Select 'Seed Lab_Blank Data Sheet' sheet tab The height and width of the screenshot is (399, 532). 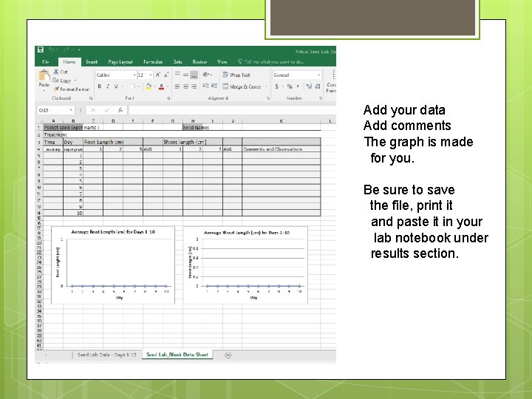177,355
